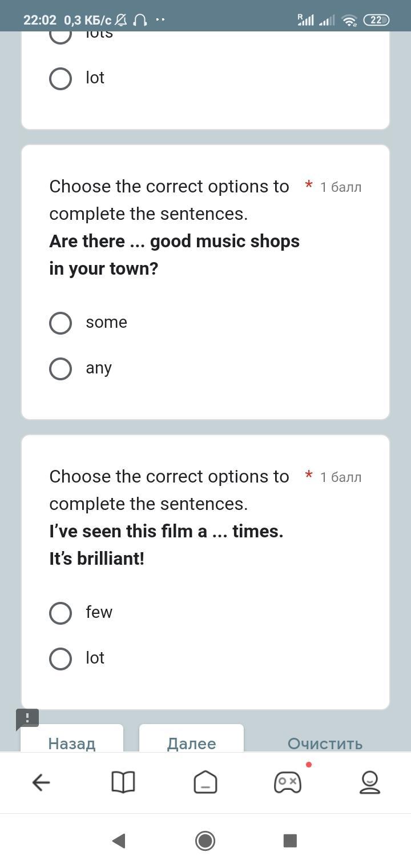Click the Далее button
Image resolution: width=411 pixels, height=868 pixels.
point(191,742)
